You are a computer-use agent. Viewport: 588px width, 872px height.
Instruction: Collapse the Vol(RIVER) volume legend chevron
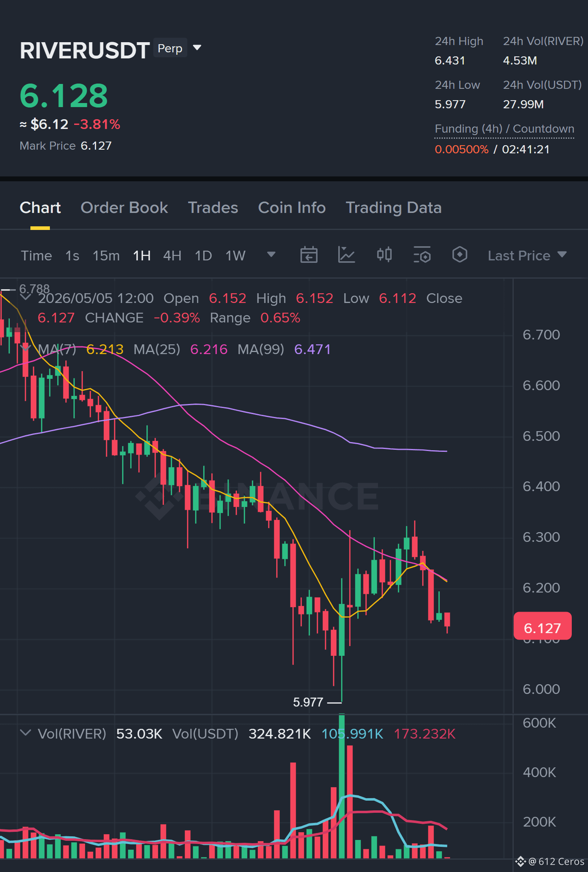coord(25,733)
